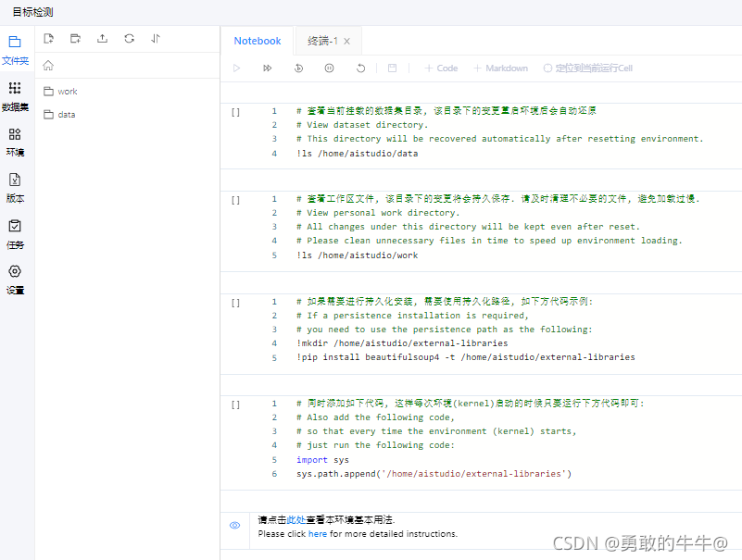Click the line '!ls /home/aistudio/work'

[358, 255]
